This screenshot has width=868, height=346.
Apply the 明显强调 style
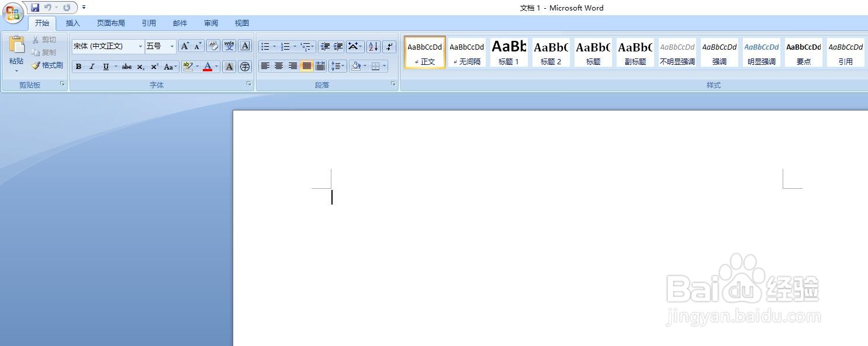click(762, 53)
